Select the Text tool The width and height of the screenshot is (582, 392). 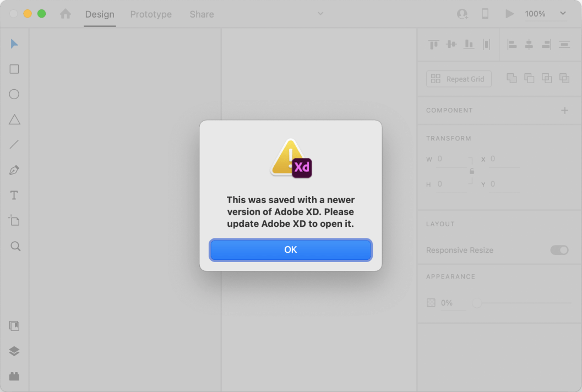coord(14,195)
